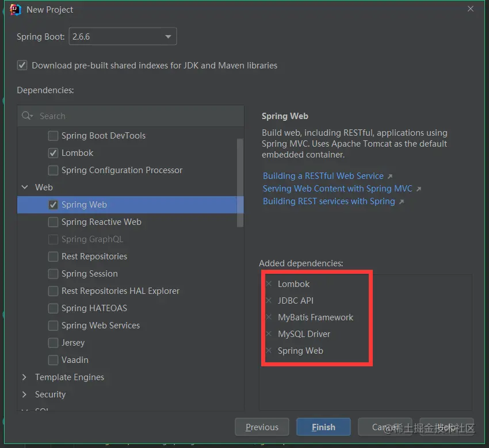Screen dimensions: 489x448
Task: Click the Finish button
Action: pyautogui.click(x=323, y=427)
